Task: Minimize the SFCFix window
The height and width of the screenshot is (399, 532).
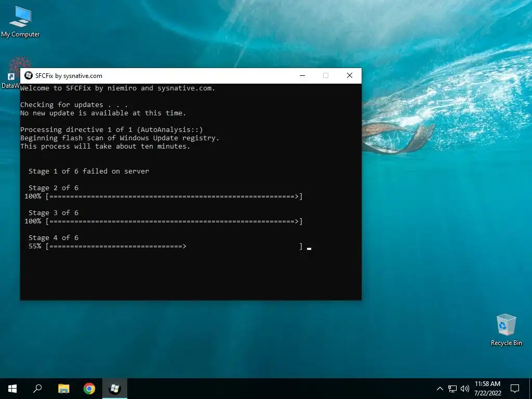Action: [x=302, y=76]
